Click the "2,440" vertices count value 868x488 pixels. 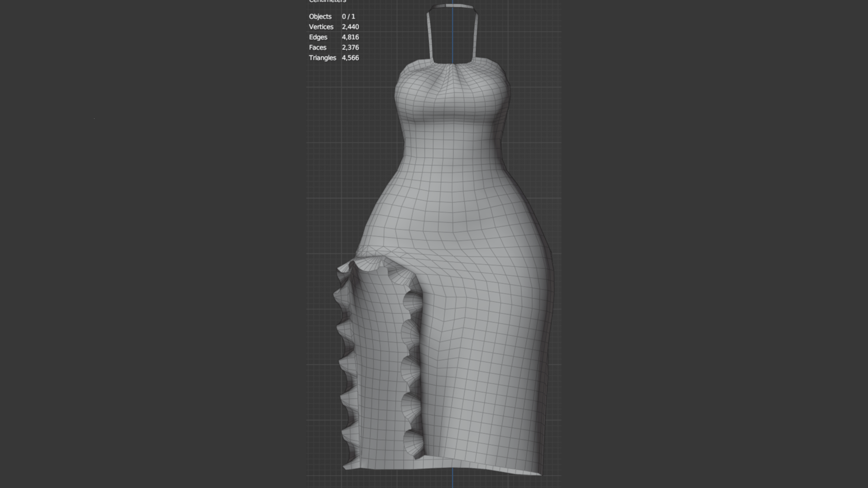click(x=350, y=27)
